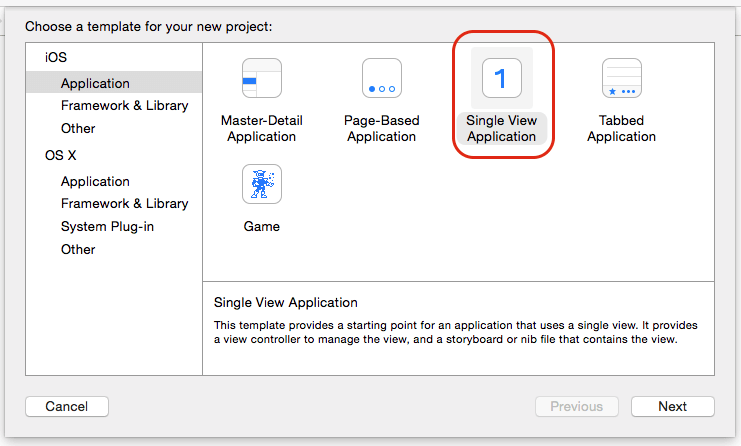
Task: Choose the Page-Based Application template icon
Action: click(382, 78)
